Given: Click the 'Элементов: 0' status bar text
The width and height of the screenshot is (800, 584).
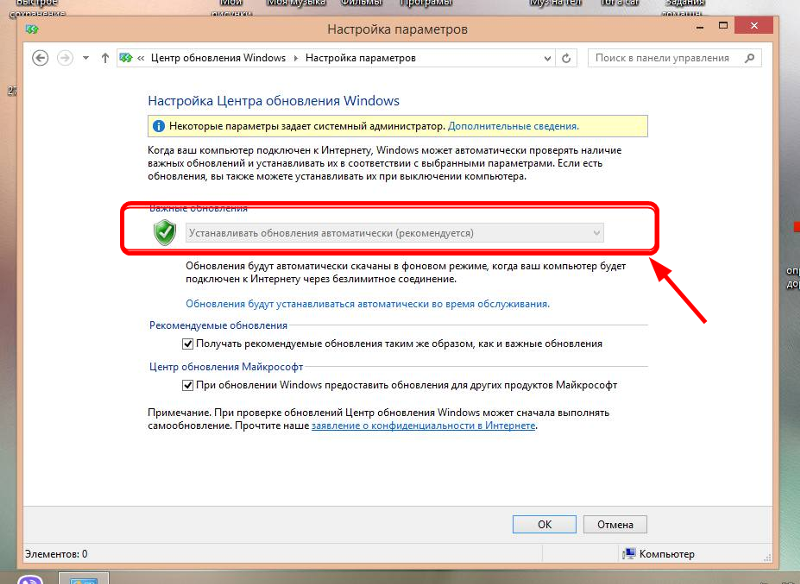Looking at the screenshot, I should (x=56, y=554).
